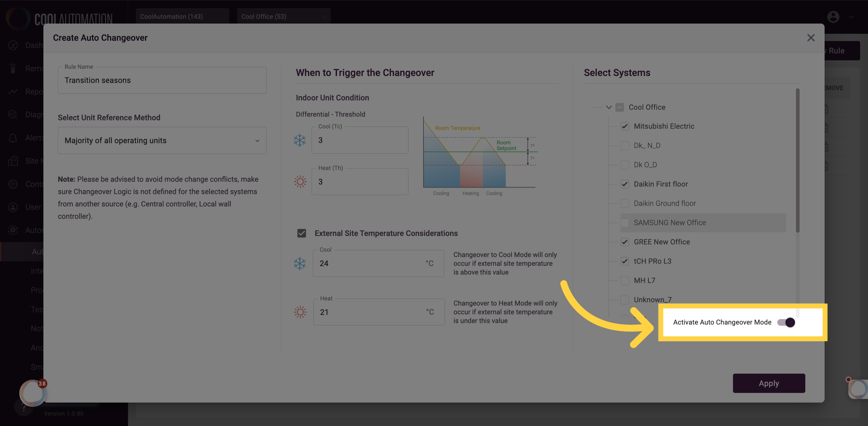Uncheck GREE New Office system
This screenshot has height=426, width=868.
pyautogui.click(x=625, y=242)
